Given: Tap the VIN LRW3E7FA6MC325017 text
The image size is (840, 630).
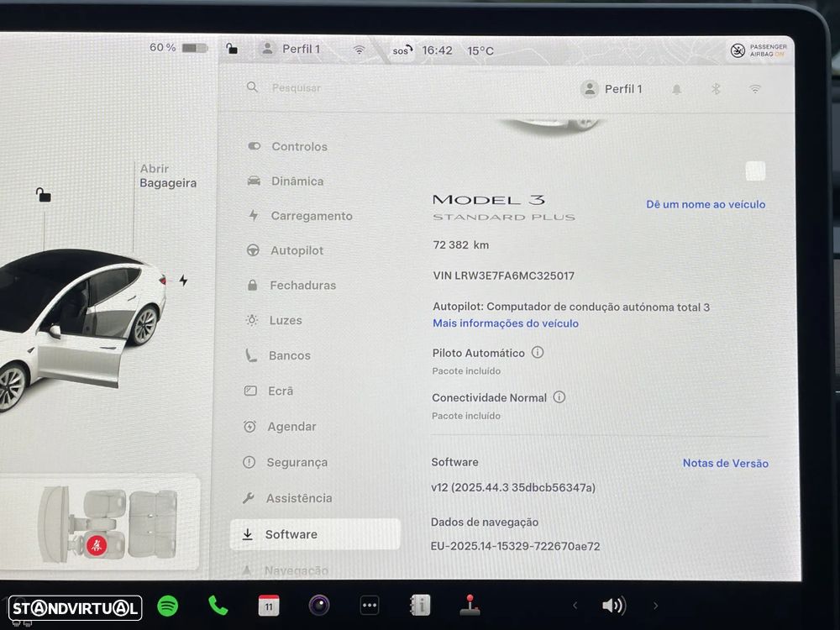Looking at the screenshot, I should click(503, 276).
